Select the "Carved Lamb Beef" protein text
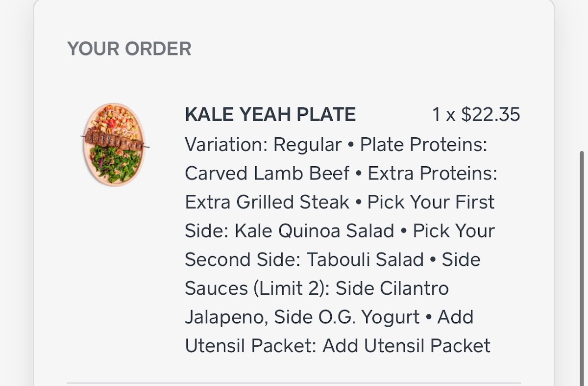The height and width of the screenshot is (386, 588). (x=267, y=173)
